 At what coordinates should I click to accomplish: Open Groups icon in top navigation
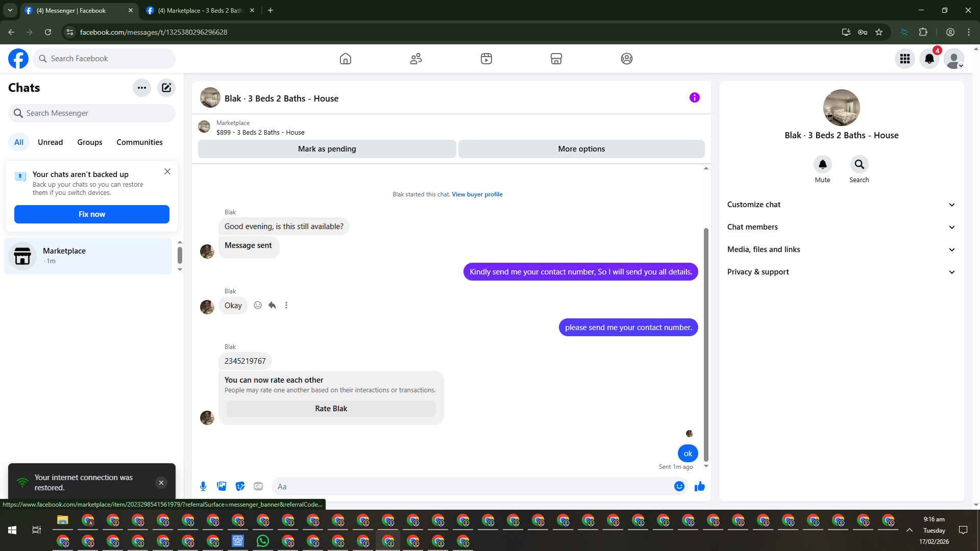(x=627, y=59)
